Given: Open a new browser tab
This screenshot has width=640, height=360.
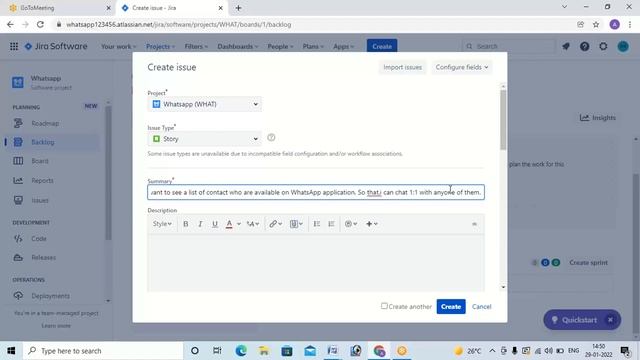Looking at the screenshot, I should 238,8.
